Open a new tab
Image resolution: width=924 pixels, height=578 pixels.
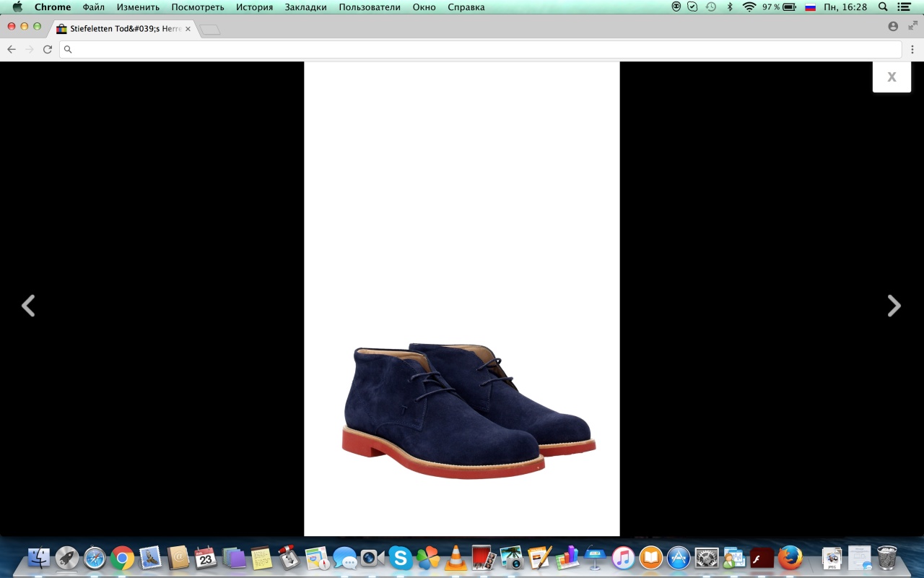tap(209, 30)
